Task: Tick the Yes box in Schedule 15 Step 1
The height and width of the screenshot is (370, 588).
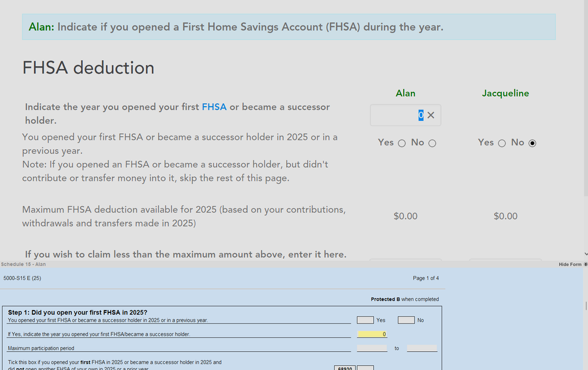Action: [x=365, y=320]
